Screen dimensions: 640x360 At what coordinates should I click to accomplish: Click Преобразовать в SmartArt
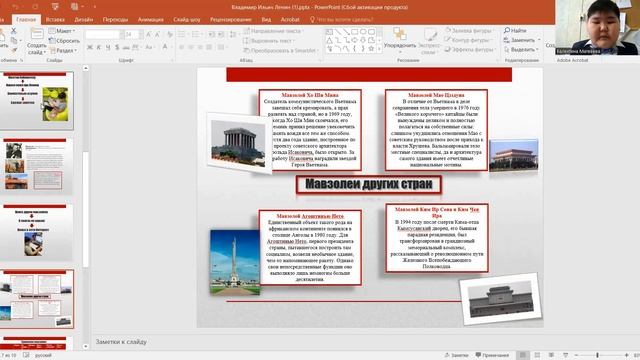(280, 51)
